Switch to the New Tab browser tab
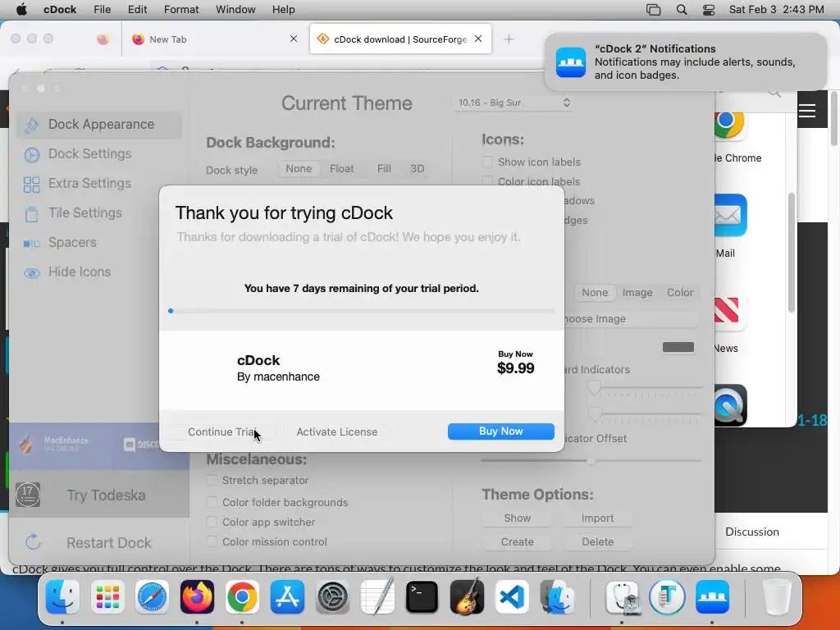Screen dimensions: 840x630 coord(214,39)
